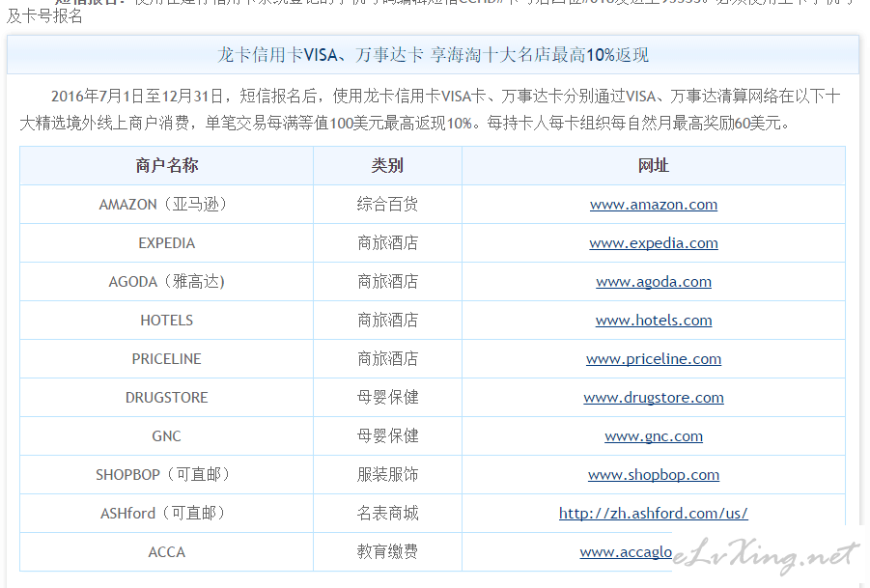Viewport: 870px width, 588px height.
Task: Click the PRICELINE merchant name
Action: (x=166, y=359)
